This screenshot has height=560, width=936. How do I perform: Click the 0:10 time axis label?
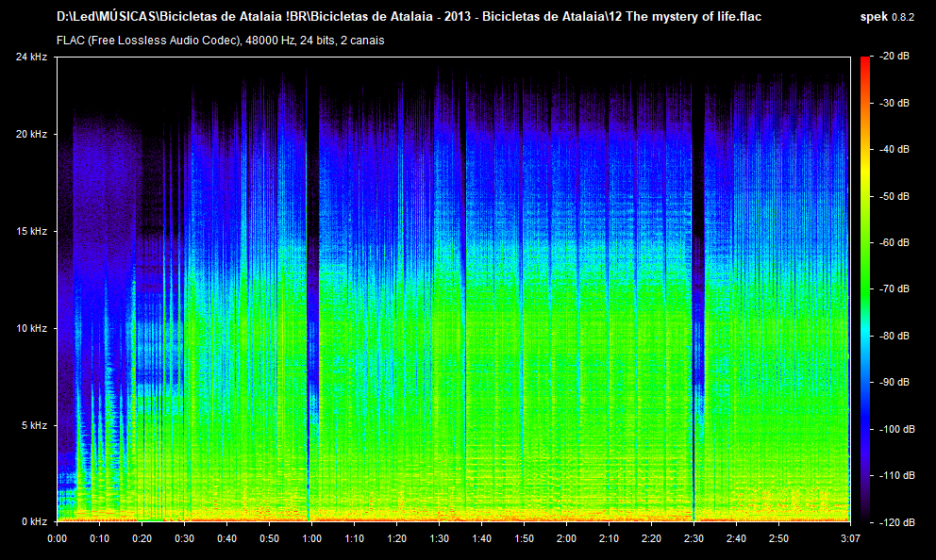tap(100, 538)
